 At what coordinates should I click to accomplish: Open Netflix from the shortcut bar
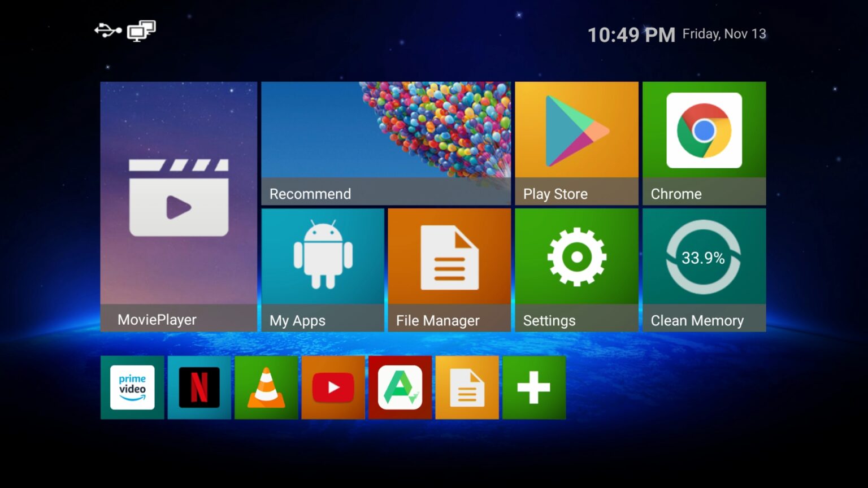199,387
